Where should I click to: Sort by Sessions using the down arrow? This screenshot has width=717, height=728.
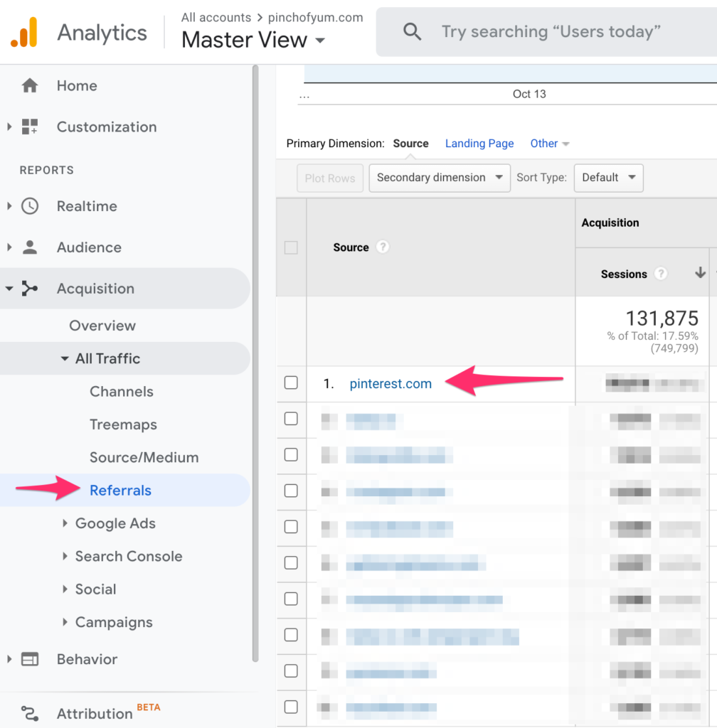(700, 273)
